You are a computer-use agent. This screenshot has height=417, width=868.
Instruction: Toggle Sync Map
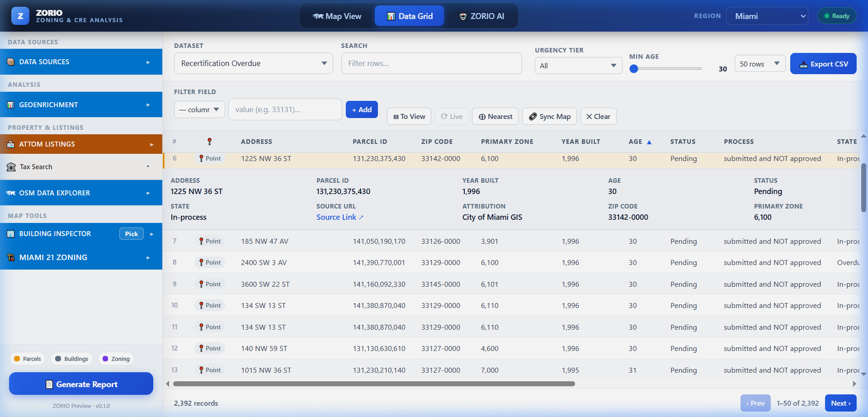549,116
